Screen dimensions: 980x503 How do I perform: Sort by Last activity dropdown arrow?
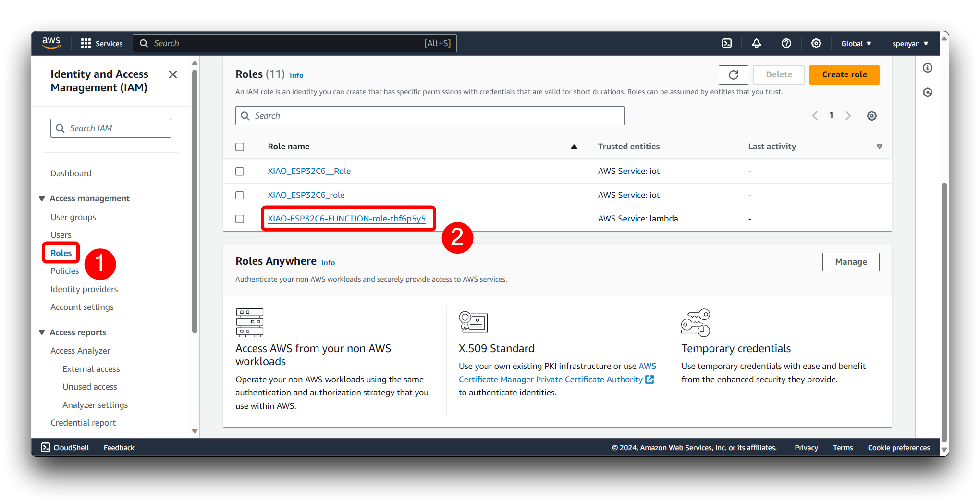[880, 147]
